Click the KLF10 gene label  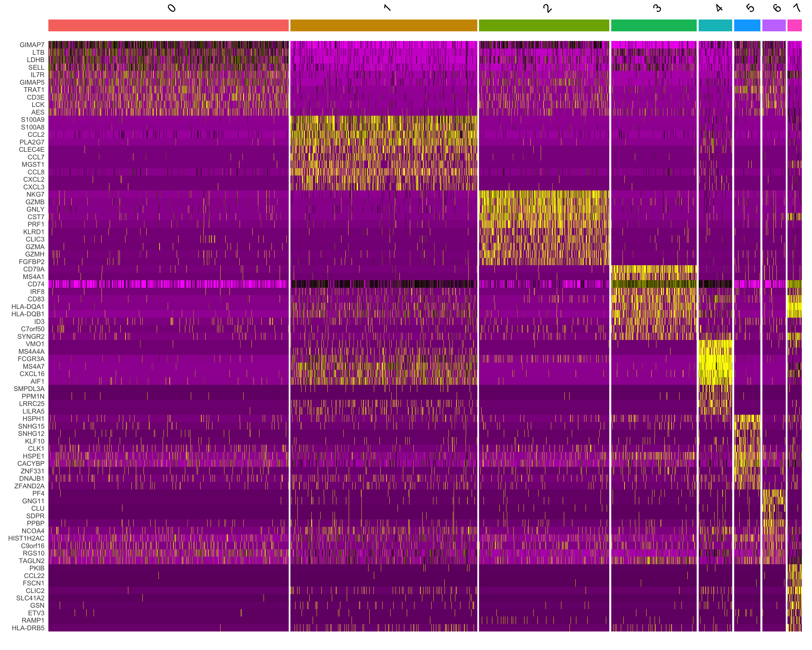coord(35,441)
